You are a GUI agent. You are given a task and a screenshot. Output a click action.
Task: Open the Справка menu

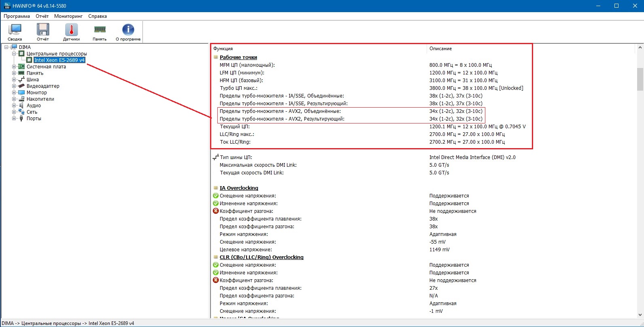[x=98, y=16]
